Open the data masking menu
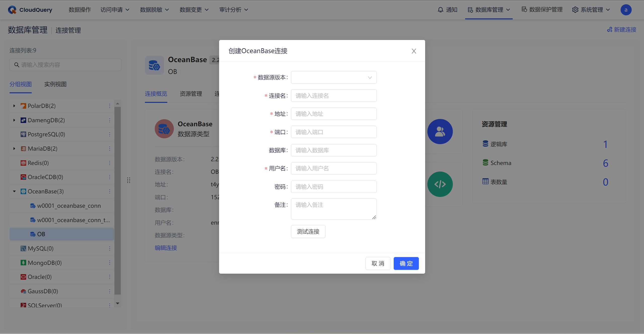The height and width of the screenshot is (334, 644). point(154,10)
